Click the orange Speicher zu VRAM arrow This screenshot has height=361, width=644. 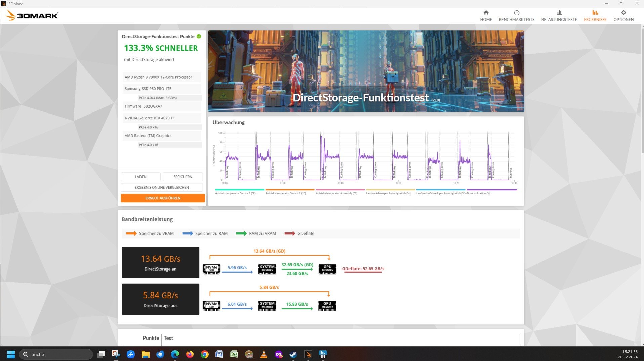click(x=131, y=233)
